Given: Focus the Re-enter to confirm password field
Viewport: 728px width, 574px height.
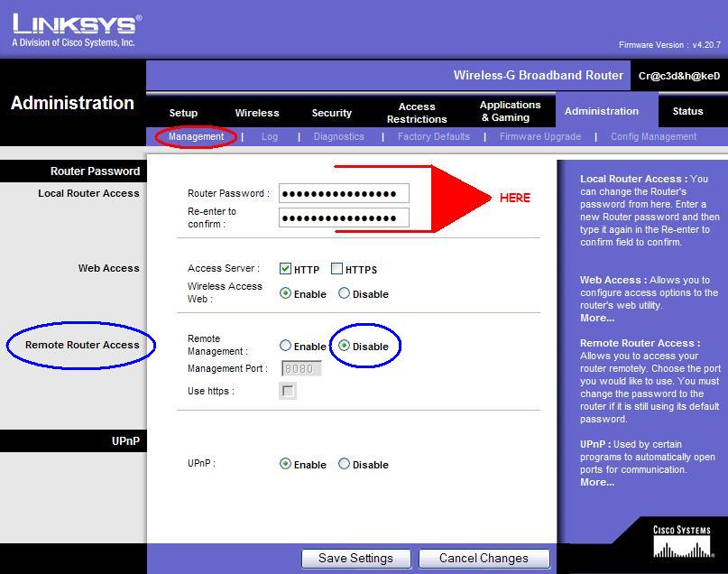Looking at the screenshot, I should 344,218.
